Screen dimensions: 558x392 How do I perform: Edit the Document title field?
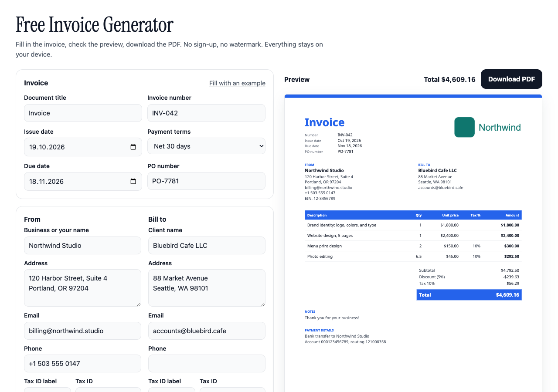(83, 113)
